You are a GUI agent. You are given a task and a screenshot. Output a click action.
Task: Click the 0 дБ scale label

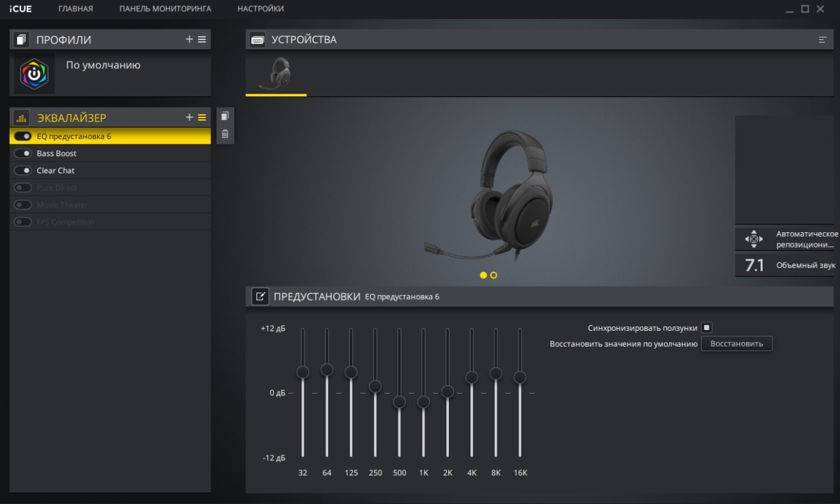(x=277, y=393)
